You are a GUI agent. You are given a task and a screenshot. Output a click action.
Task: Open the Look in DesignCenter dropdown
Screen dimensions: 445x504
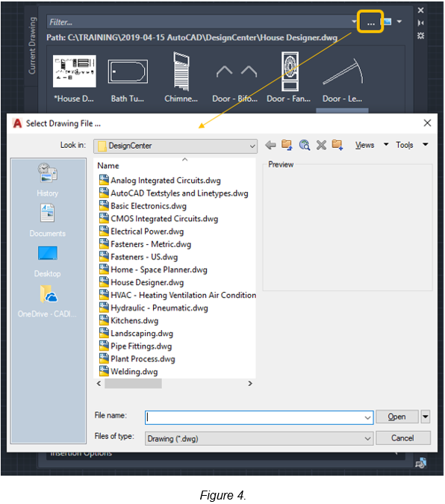click(x=175, y=146)
